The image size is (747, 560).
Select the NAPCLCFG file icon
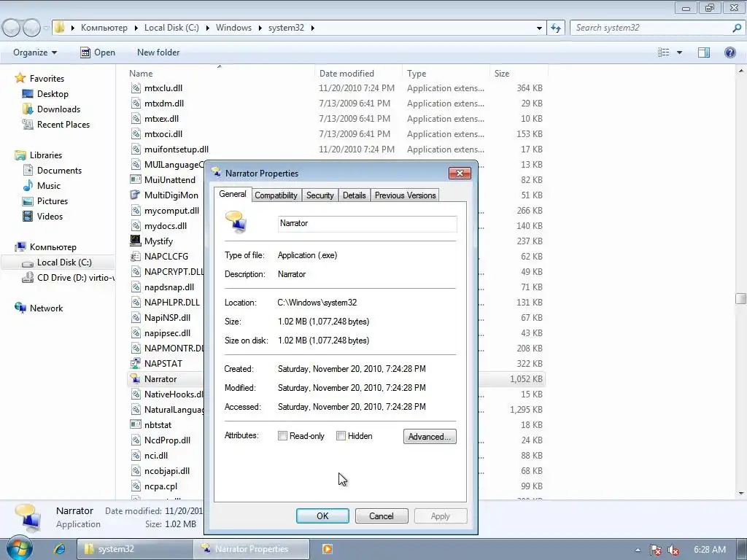click(136, 256)
